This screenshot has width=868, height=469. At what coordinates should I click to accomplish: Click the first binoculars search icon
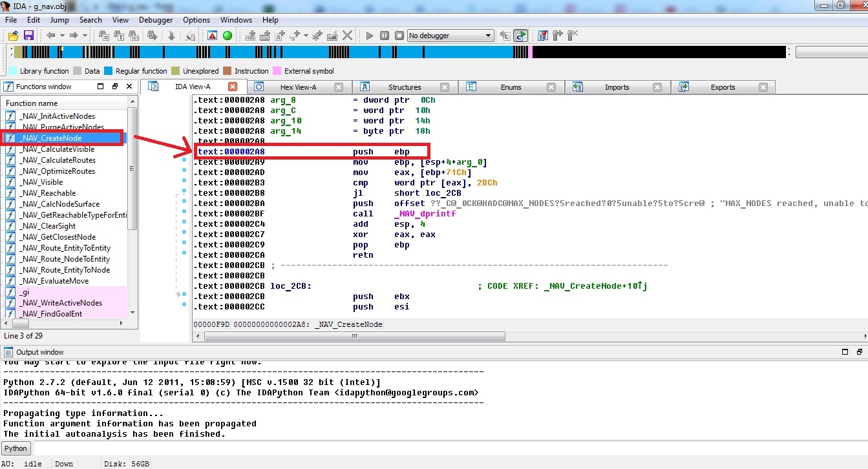pos(103,36)
